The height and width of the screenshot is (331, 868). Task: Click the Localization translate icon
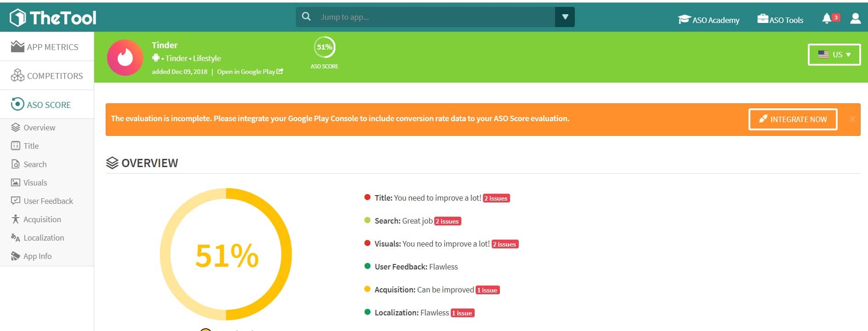coord(16,238)
